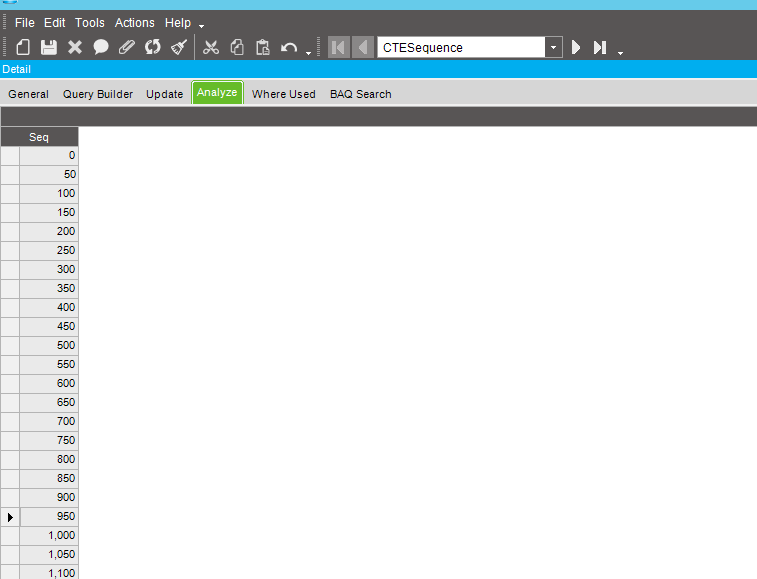Click the Seq cell with value 300
This screenshot has height=579, width=757.
pos(49,269)
